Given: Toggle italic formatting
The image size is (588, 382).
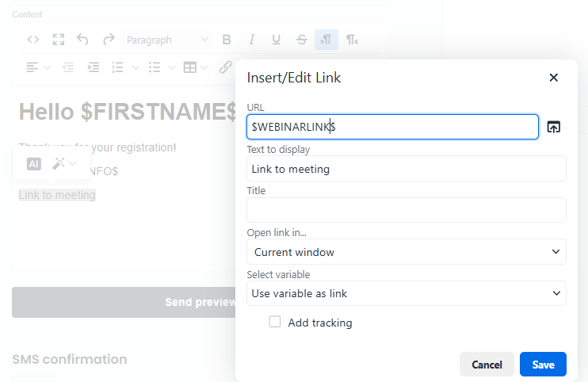Looking at the screenshot, I should coord(252,40).
